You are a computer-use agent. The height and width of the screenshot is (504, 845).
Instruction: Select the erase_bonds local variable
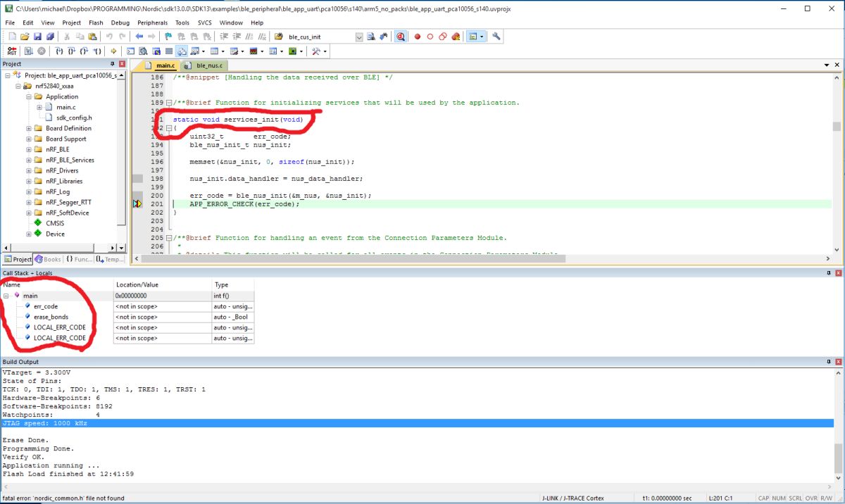[x=49, y=317]
